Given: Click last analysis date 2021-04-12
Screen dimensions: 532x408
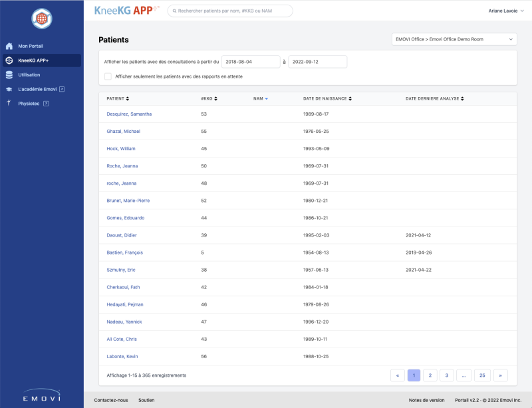Looking at the screenshot, I should [418, 235].
